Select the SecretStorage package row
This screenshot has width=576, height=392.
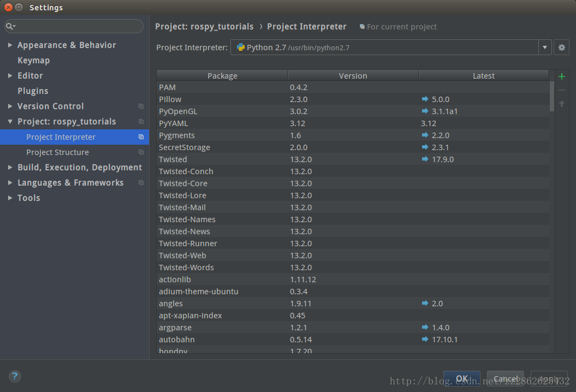click(x=353, y=147)
